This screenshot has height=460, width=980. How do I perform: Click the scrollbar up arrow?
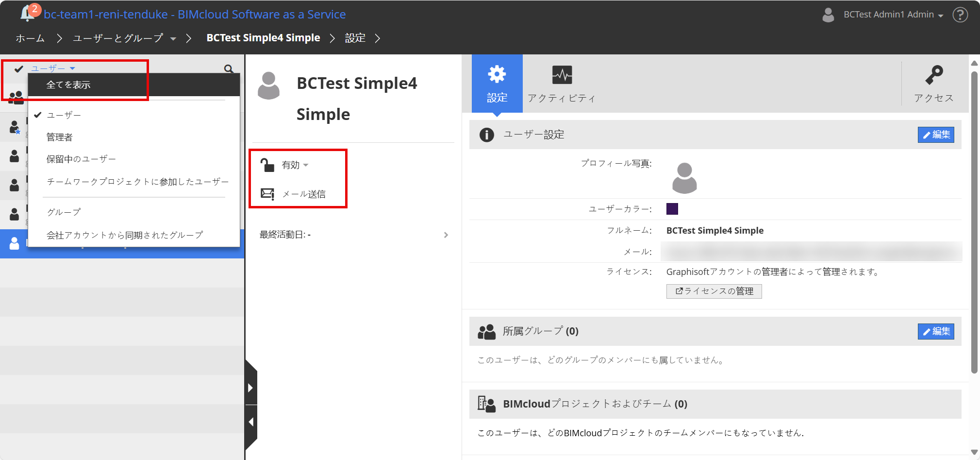tap(974, 63)
